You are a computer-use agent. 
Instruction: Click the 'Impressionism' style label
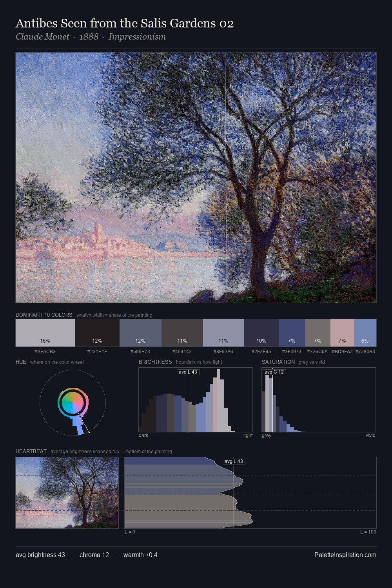pyautogui.click(x=137, y=37)
